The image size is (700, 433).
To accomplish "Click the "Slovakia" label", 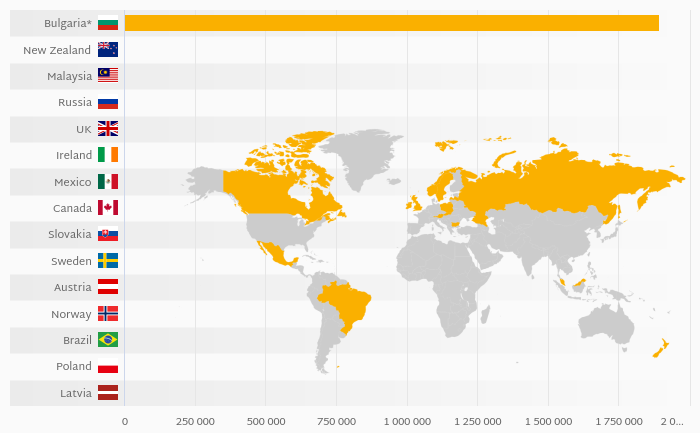I will [x=69, y=234].
